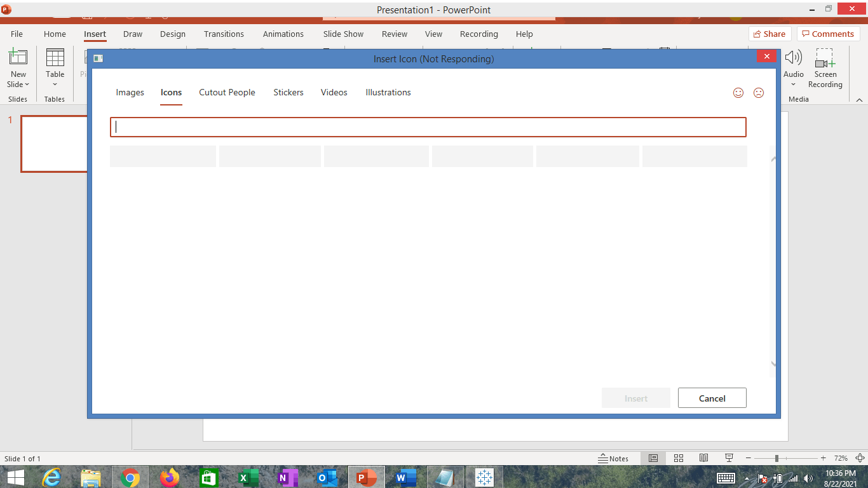The width and height of the screenshot is (868, 488).
Task: Switch to Reading View
Action: coord(703,458)
